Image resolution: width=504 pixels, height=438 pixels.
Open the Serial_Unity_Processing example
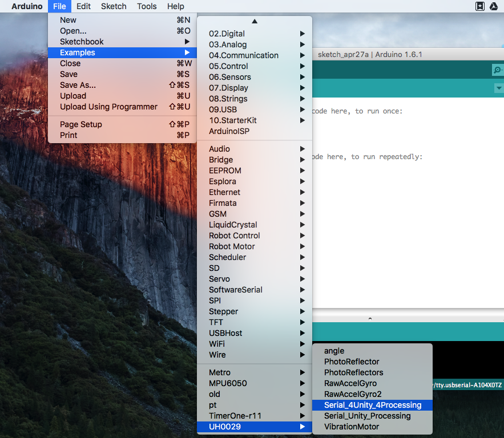[372, 416]
